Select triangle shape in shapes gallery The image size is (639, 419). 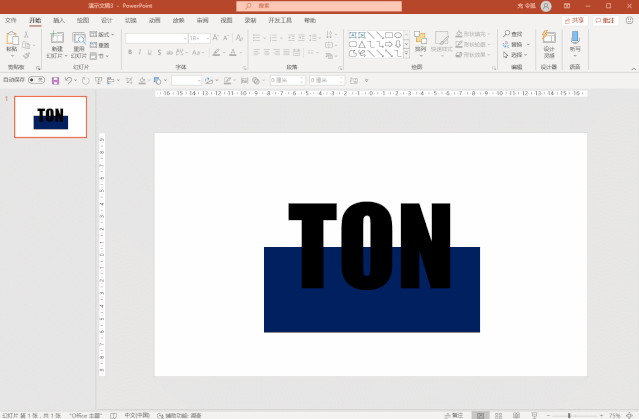362,44
